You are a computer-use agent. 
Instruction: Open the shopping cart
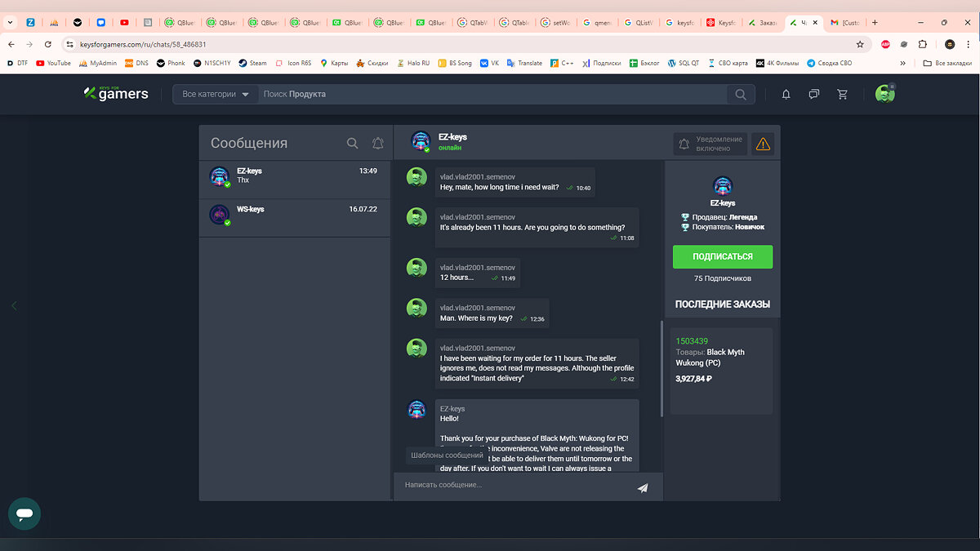coord(842,95)
